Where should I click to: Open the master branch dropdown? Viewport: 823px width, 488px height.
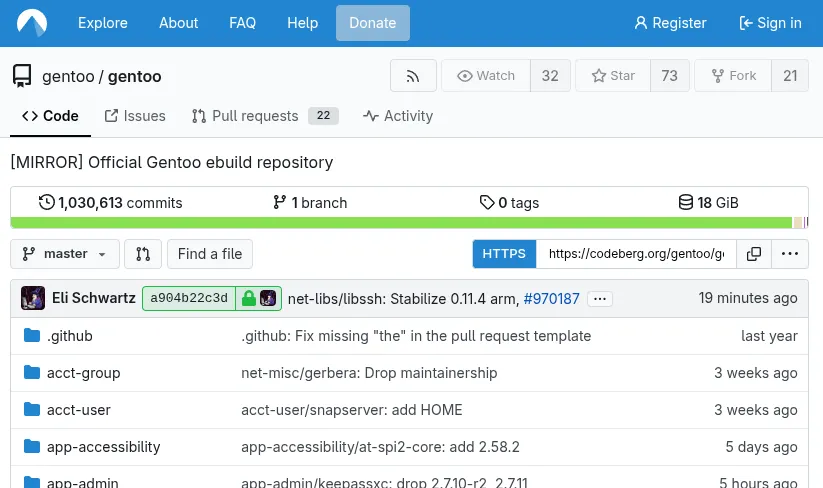[65, 254]
